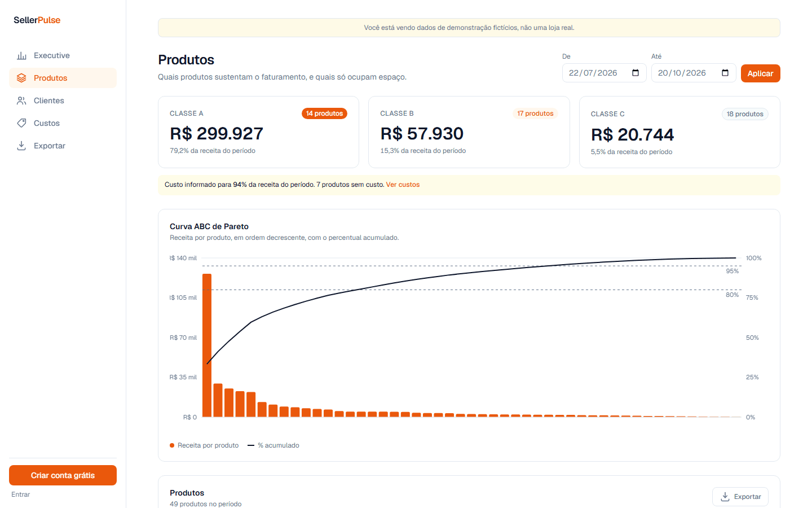Screen dimensions: 812x508
Task: Click the R$ 57.930 Classe B value
Action: pos(422,133)
